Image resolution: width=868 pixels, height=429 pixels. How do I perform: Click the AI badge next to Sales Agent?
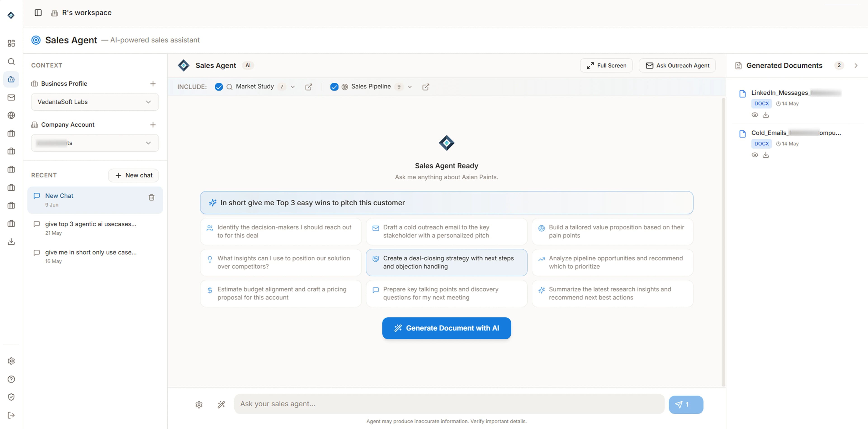coord(248,65)
